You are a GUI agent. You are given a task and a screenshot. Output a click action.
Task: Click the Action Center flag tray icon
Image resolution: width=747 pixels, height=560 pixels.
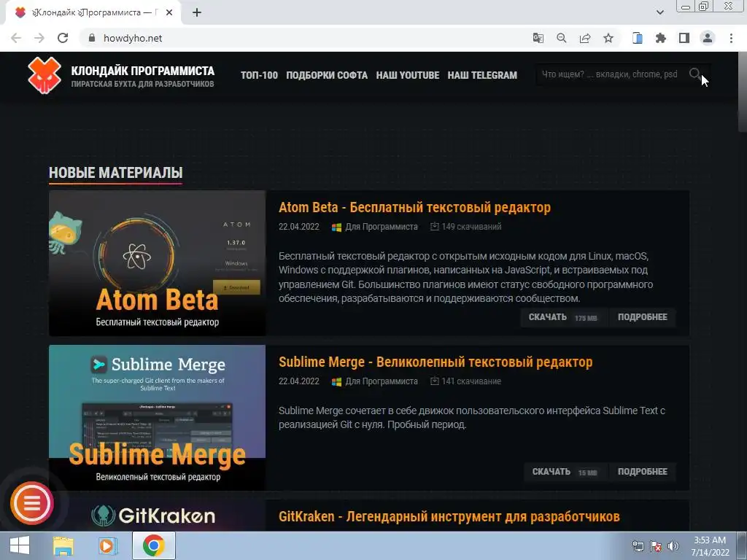pyautogui.click(x=656, y=546)
